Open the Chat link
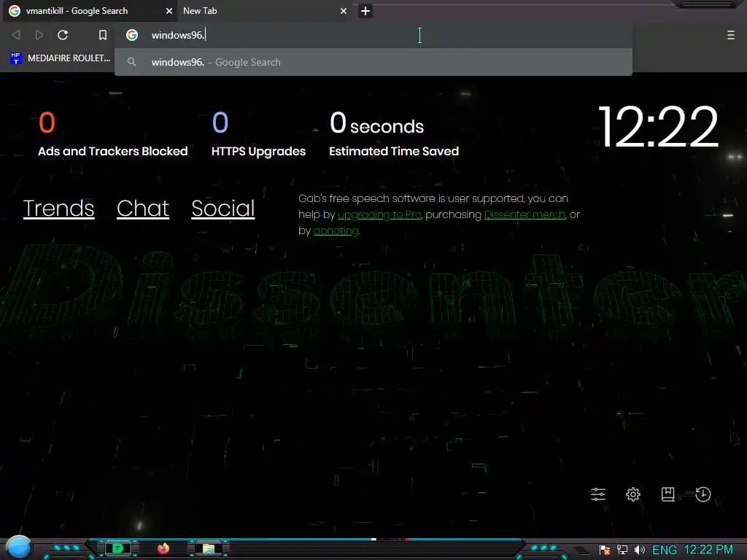 pyautogui.click(x=143, y=208)
